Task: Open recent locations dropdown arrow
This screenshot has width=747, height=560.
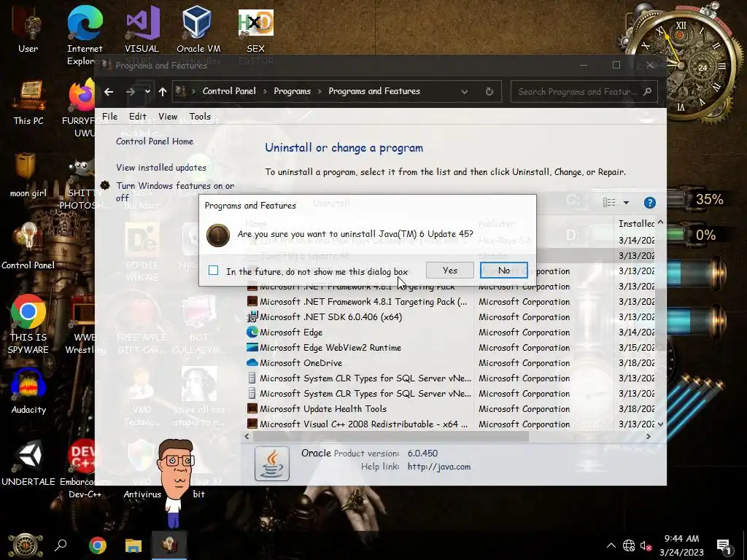Action: pyautogui.click(x=147, y=91)
